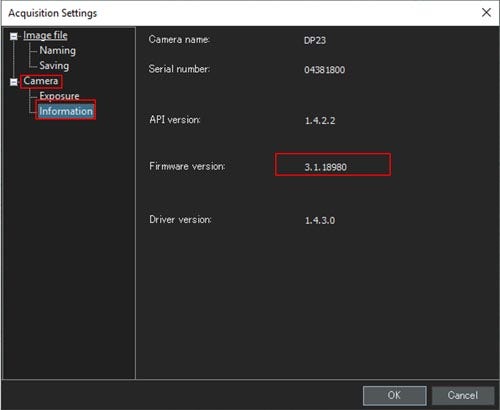The height and width of the screenshot is (410, 500).
Task: Select the Information tree item
Action: point(66,111)
